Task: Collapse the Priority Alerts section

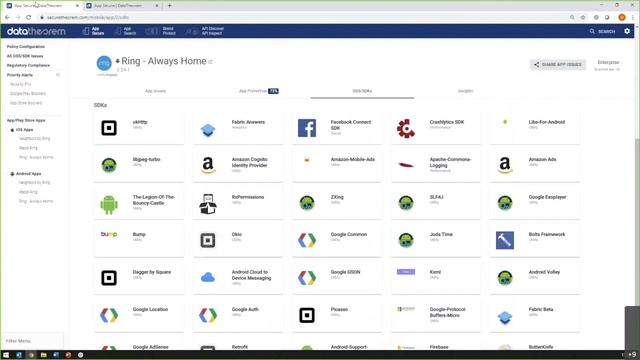Action: (x=58, y=75)
